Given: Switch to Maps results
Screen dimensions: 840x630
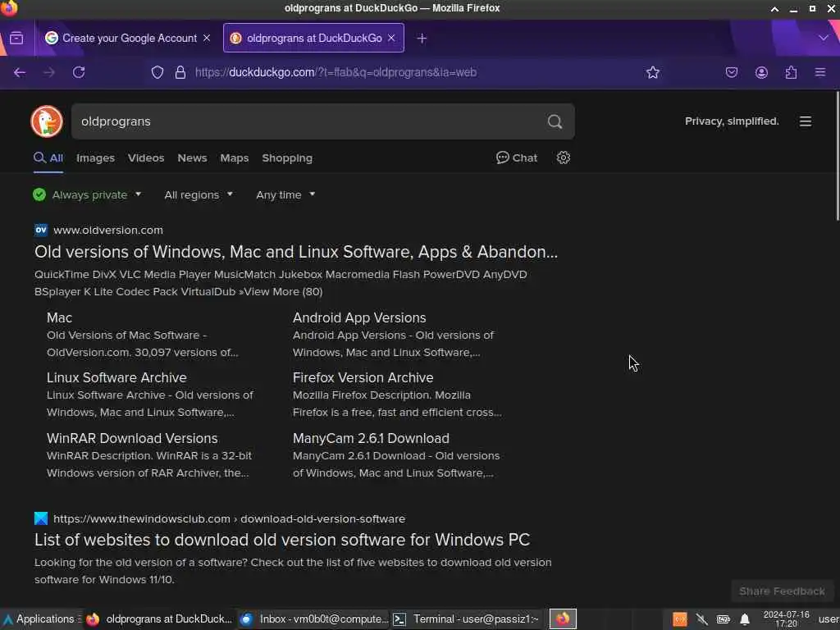Looking at the screenshot, I should [x=234, y=158].
